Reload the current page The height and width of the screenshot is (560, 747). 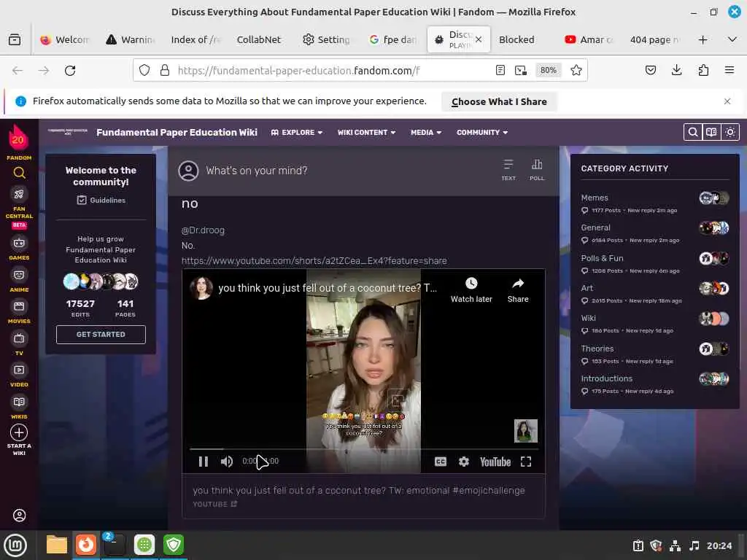70,71
